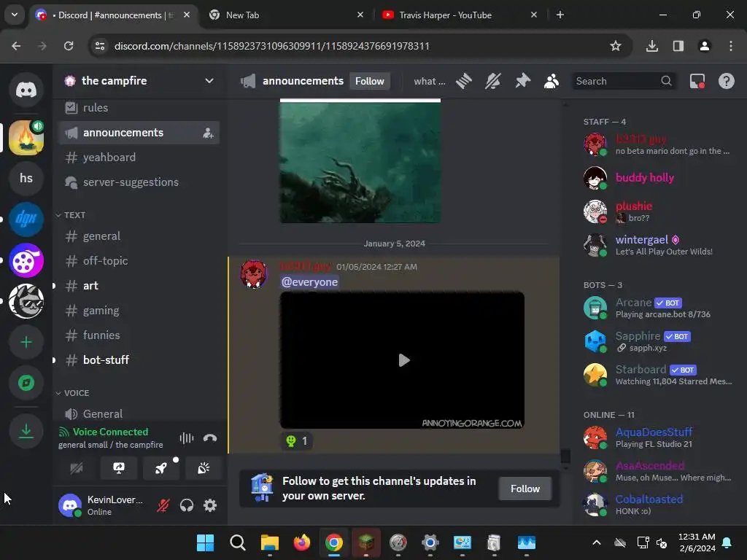Screen dimensions: 747x560
Task: Open the green underwater image attachment
Action: [360, 161]
